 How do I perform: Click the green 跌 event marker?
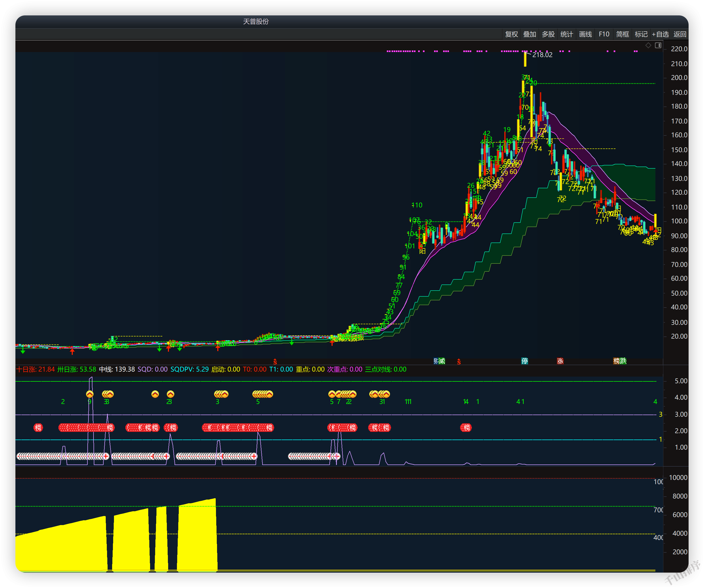pos(623,361)
